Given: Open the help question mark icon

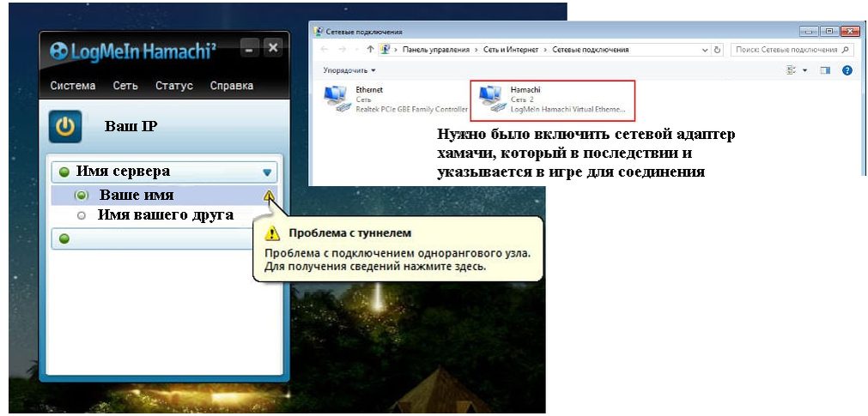Looking at the screenshot, I should (x=847, y=70).
